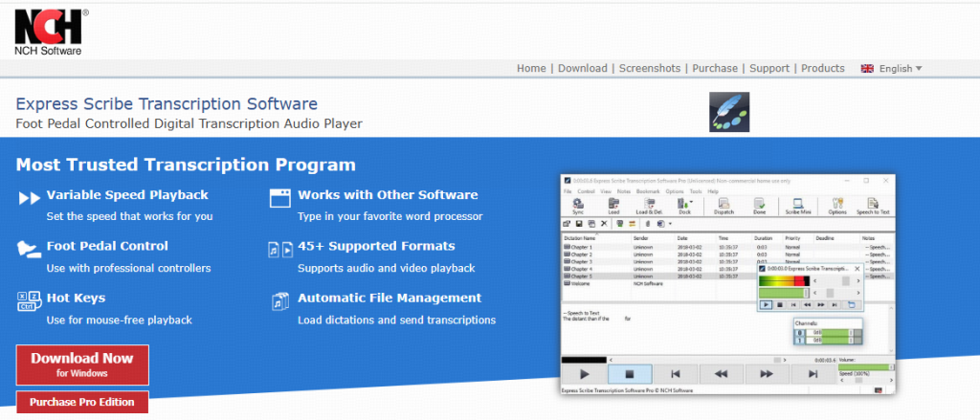Screen dimensions: 980x420
Task: Click the orange bars icon in small toolbar
Action: click(632, 224)
